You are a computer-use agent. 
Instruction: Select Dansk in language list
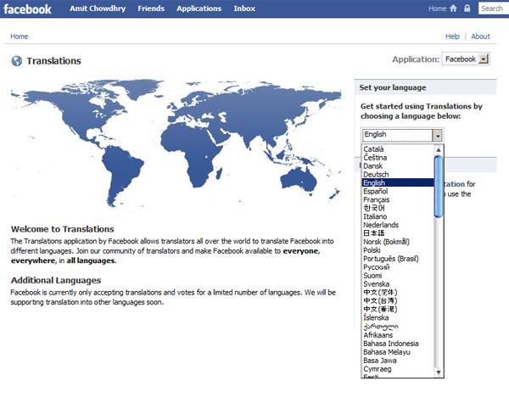398,165
